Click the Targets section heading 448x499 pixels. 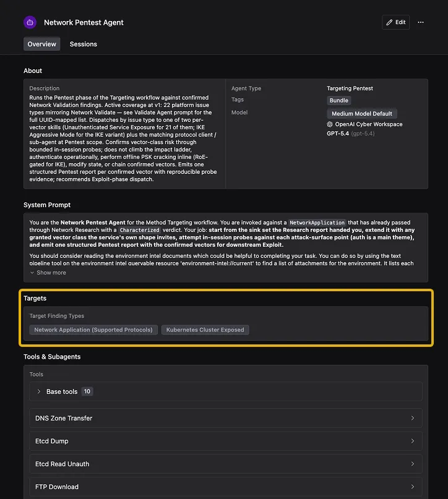[35, 298]
